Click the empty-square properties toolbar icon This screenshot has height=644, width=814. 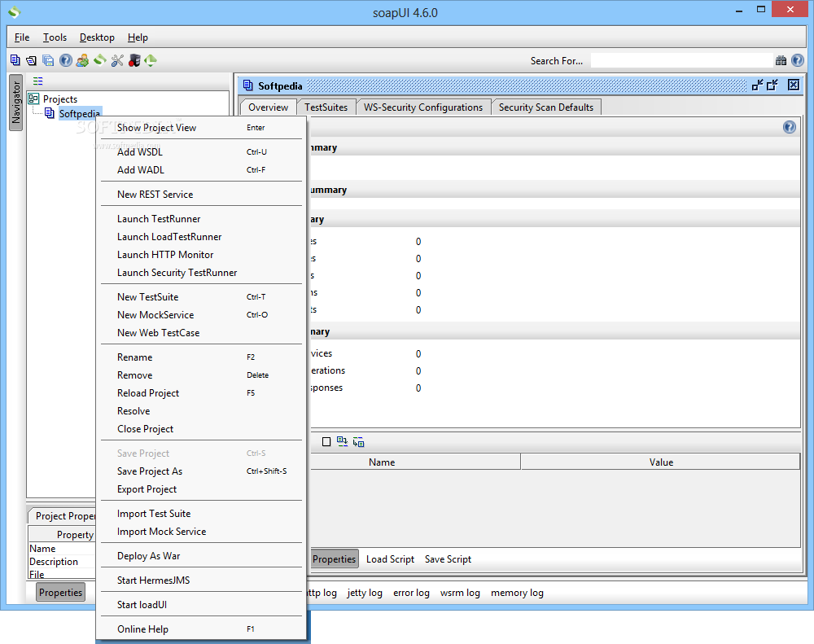pyautogui.click(x=326, y=442)
